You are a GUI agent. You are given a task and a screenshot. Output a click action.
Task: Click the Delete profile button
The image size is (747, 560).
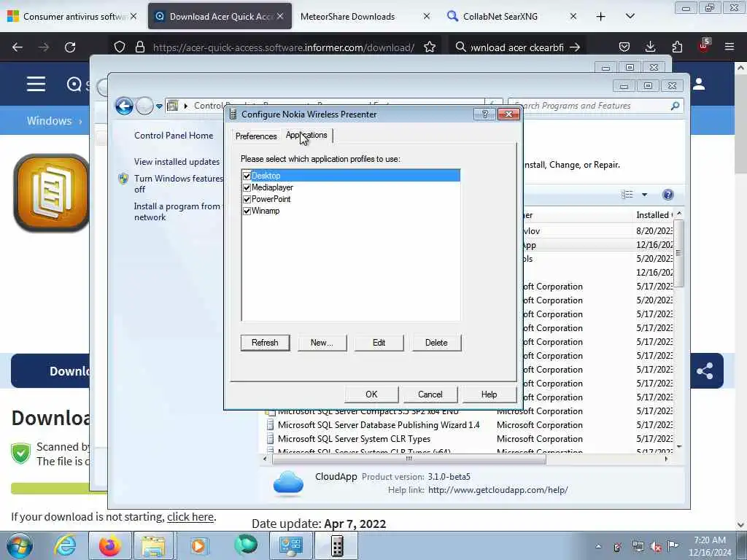[x=436, y=343]
